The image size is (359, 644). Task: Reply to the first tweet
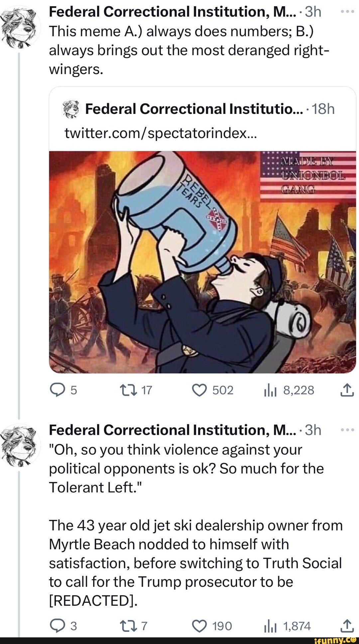click(57, 390)
